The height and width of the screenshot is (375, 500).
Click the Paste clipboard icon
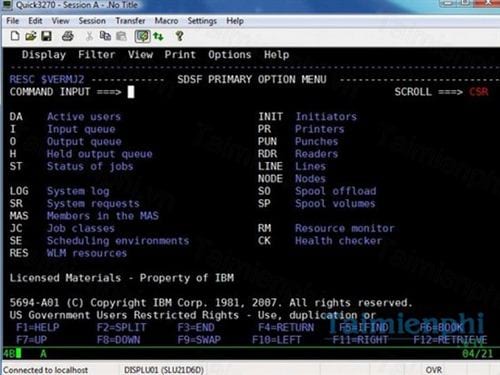point(121,36)
